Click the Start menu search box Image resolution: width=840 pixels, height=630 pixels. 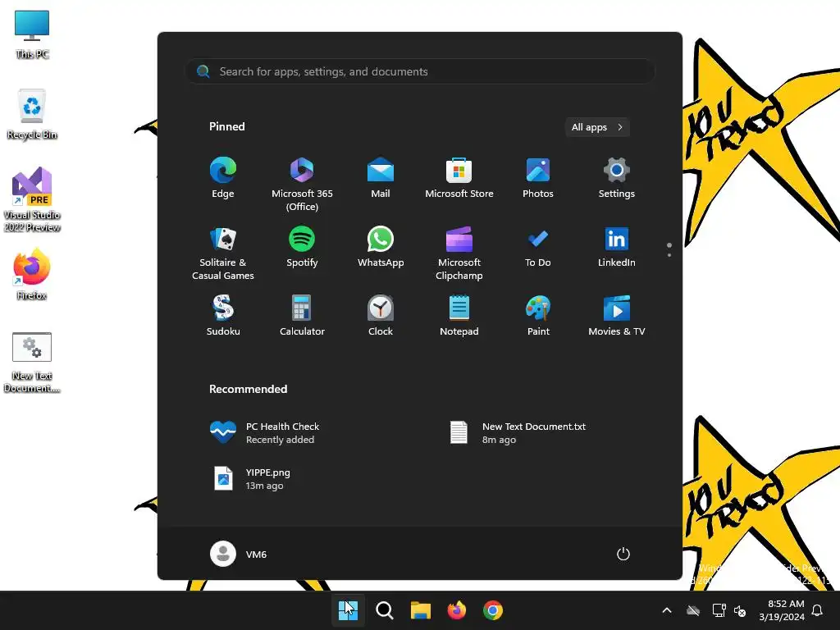(420, 71)
